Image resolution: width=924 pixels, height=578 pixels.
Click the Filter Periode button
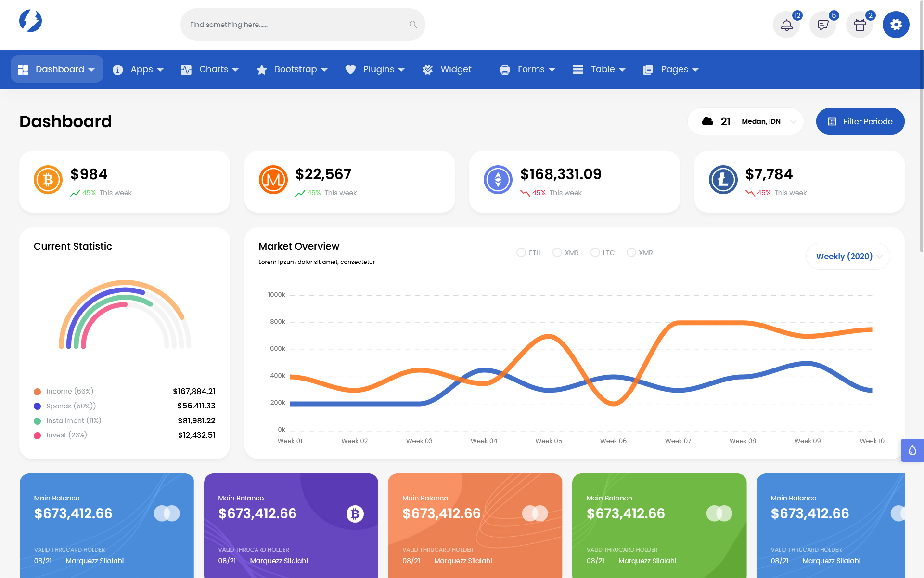point(860,121)
